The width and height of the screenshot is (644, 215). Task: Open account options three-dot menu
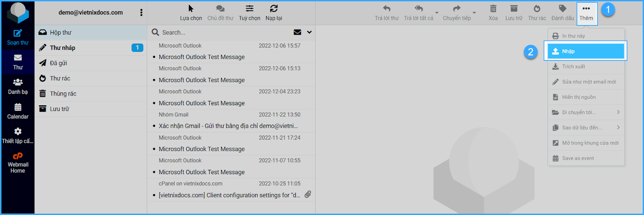[141, 13]
